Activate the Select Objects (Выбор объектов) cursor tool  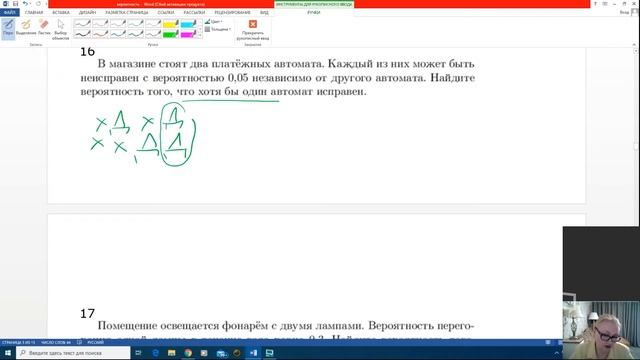60,29
